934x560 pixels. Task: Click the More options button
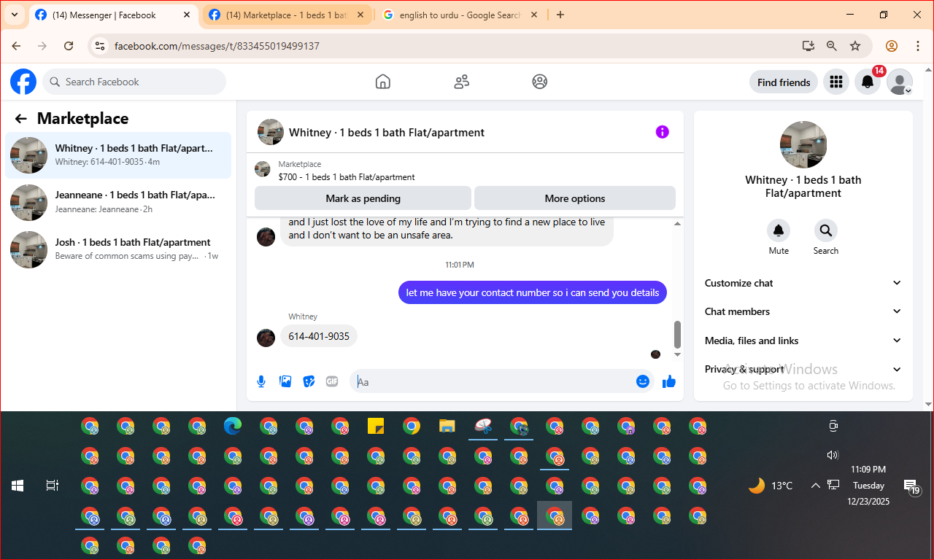[575, 198]
